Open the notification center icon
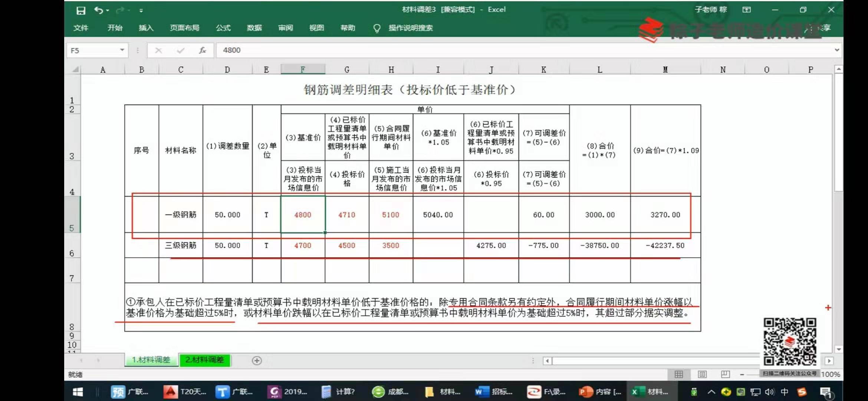This screenshot has width=868, height=401. 826,392
